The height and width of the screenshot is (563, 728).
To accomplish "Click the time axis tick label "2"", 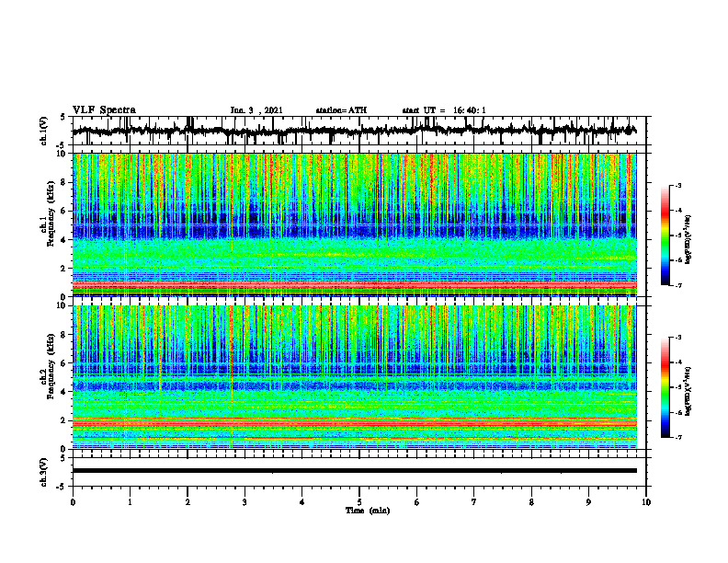I will tap(188, 502).
